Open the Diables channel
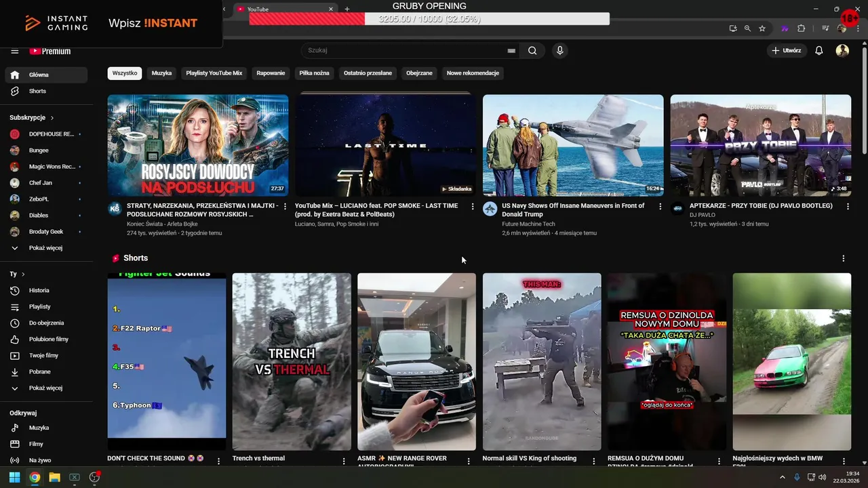Image resolution: width=868 pixels, height=488 pixels. [46, 216]
